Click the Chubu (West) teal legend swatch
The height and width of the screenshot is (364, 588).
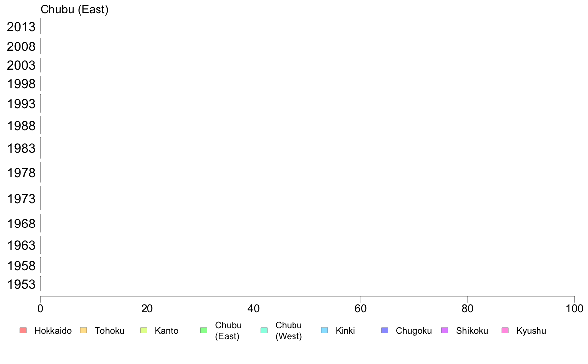point(264,331)
